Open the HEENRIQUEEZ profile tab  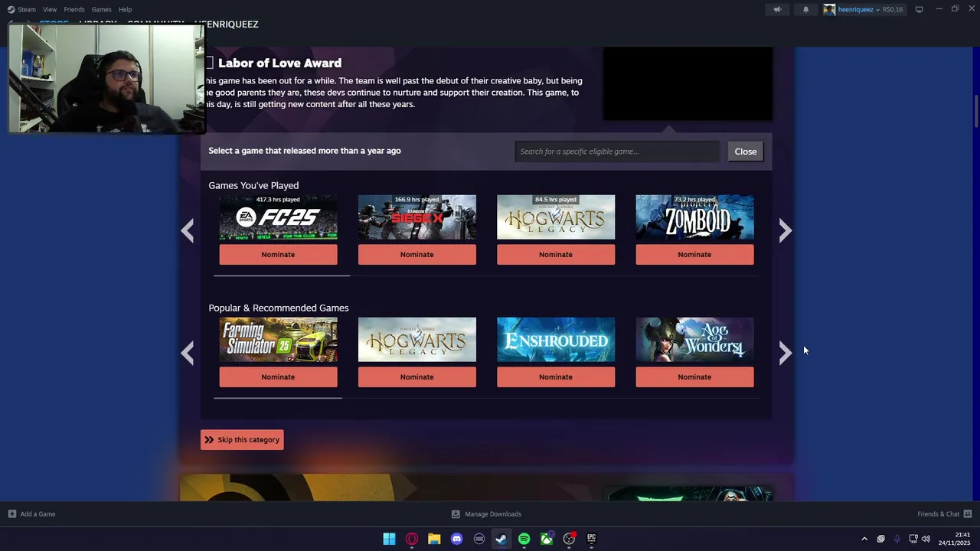click(x=232, y=24)
